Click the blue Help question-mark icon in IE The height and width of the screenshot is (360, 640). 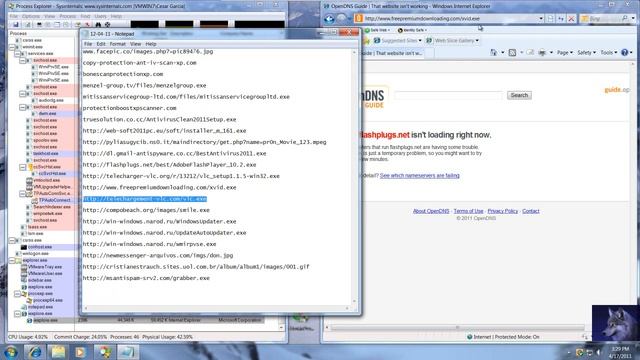point(624,52)
